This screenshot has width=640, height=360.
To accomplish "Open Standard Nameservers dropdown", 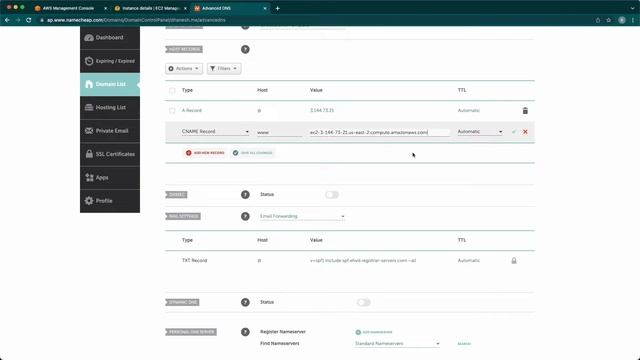I will pos(397,344).
